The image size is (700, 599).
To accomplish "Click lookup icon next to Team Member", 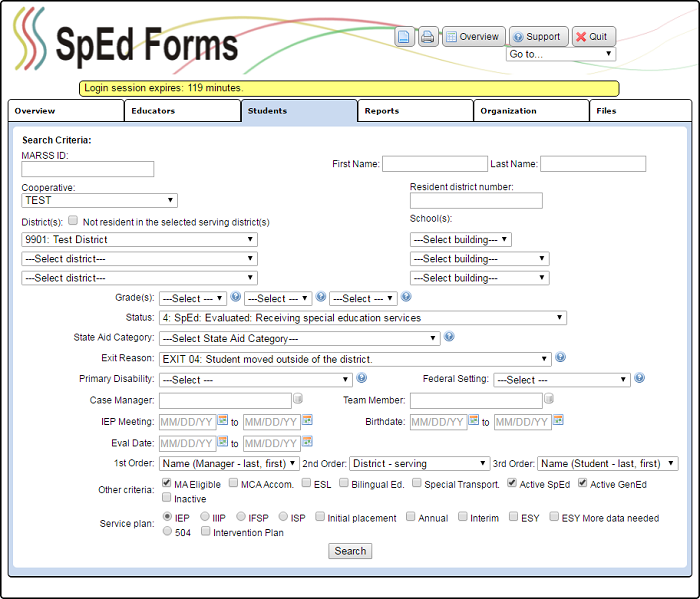I will [549, 400].
